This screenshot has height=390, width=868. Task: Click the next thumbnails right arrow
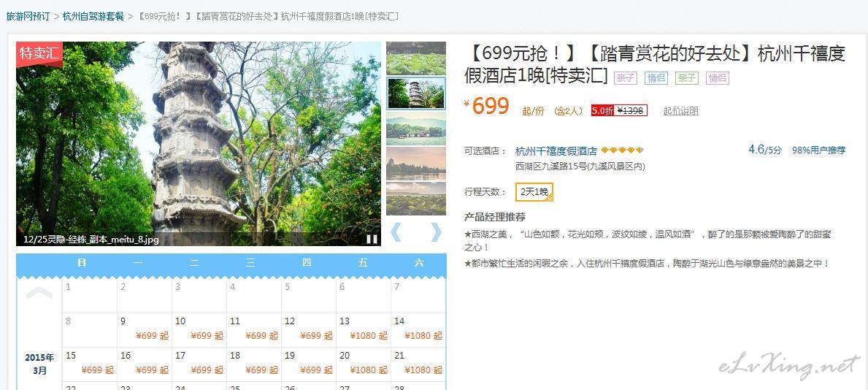(x=436, y=232)
